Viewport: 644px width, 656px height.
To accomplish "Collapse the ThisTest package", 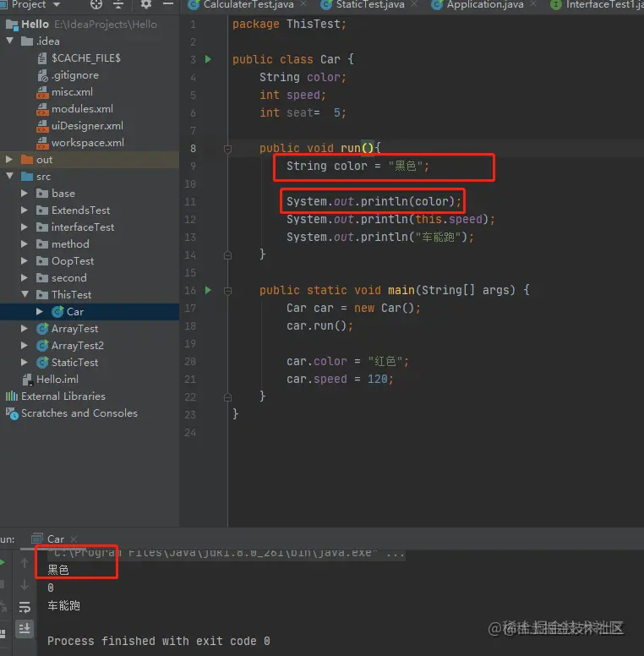I will point(25,294).
